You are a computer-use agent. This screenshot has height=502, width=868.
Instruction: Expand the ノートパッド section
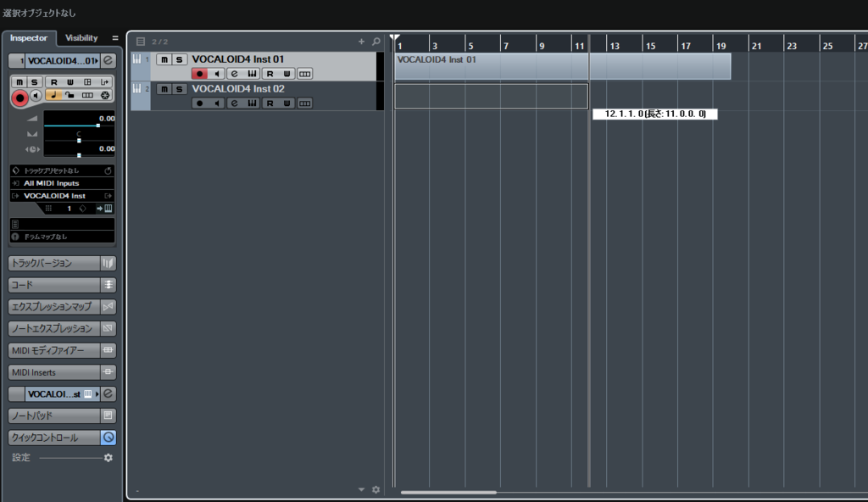tap(54, 416)
